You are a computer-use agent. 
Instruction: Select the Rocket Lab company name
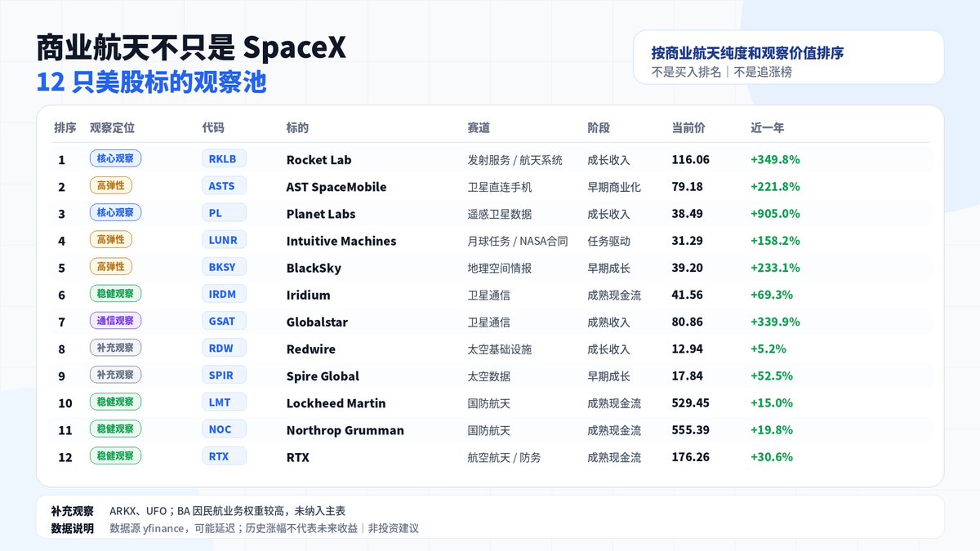318,160
